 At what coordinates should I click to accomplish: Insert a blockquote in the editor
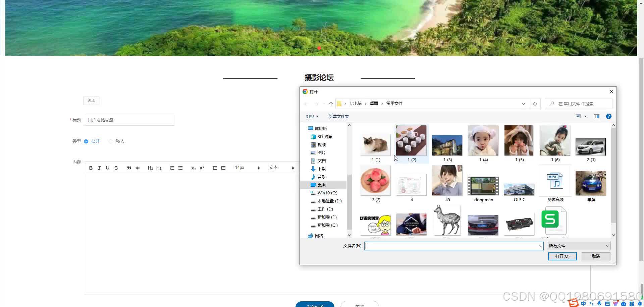click(x=129, y=168)
